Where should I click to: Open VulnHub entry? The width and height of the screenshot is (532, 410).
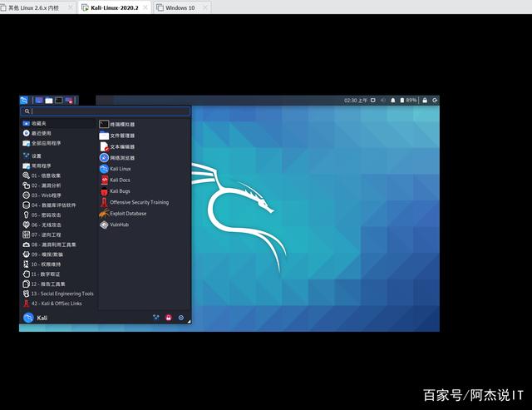coord(144,225)
